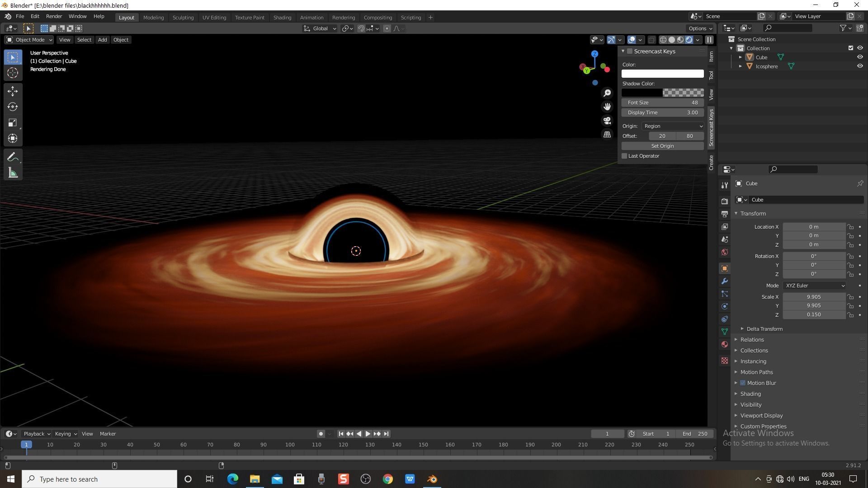Activate the Select Box tool

pyautogui.click(x=13, y=57)
